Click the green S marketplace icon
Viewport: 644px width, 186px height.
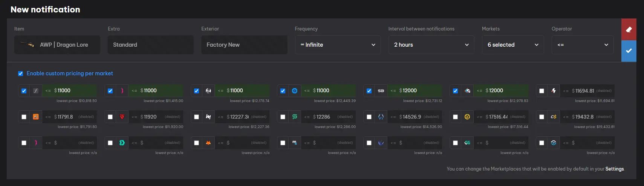(295, 117)
